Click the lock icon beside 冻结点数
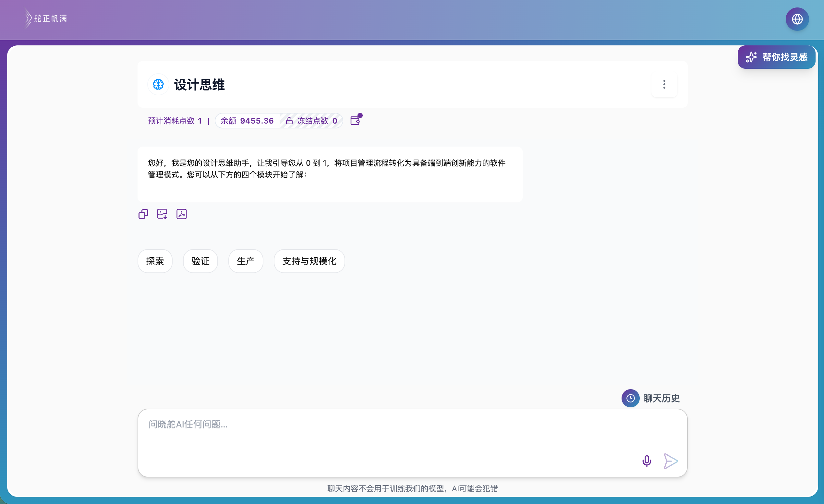824x504 pixels. (x=289, y=121)
